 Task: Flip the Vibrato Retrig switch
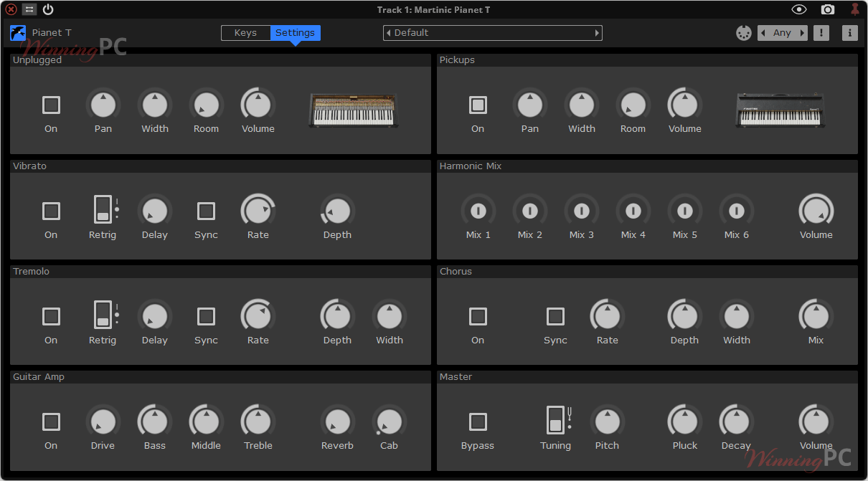coord(103,209)
